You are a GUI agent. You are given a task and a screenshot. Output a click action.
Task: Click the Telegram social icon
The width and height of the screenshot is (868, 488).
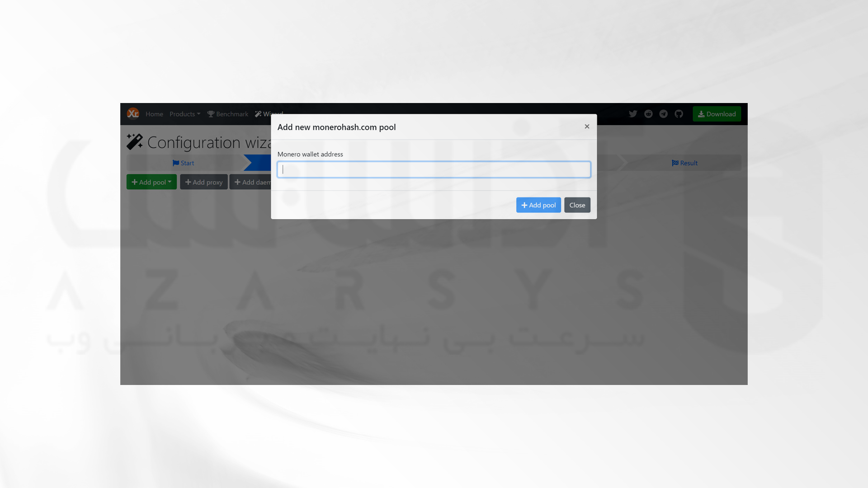point(664,114)
